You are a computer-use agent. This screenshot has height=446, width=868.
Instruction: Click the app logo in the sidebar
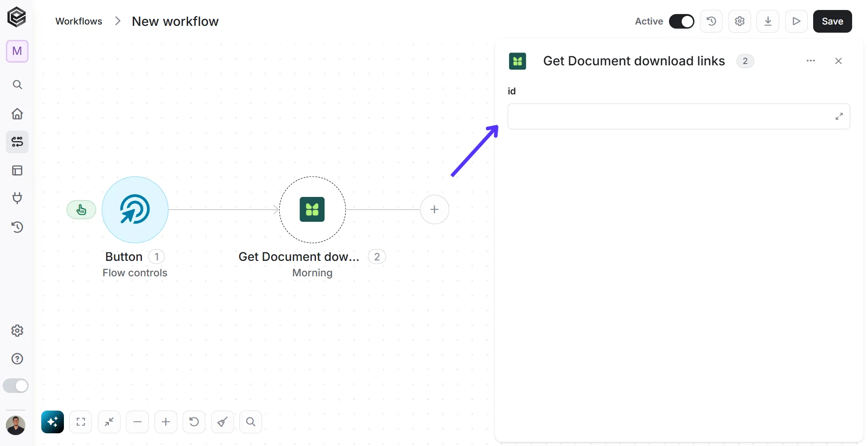(17, 17)
